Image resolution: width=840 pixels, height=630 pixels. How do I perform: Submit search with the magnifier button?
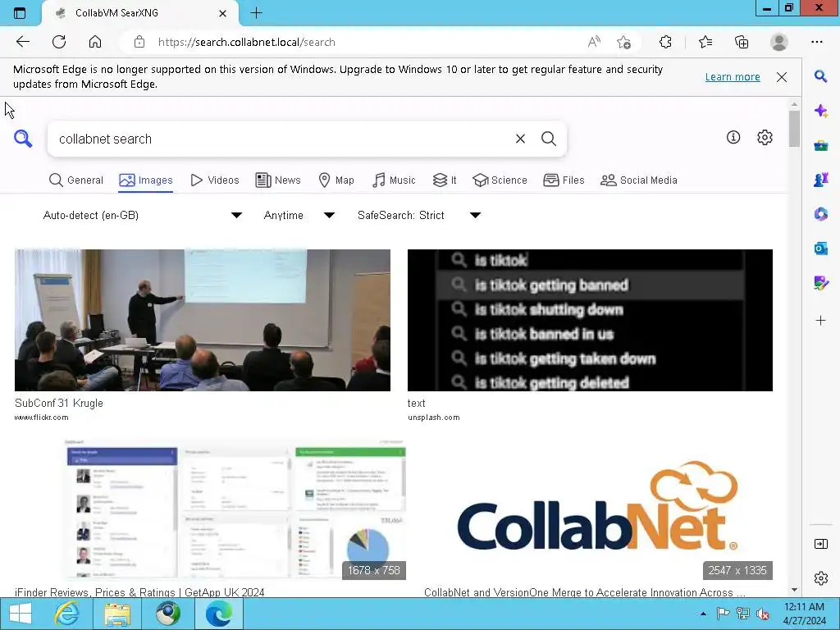click(549, 139)
